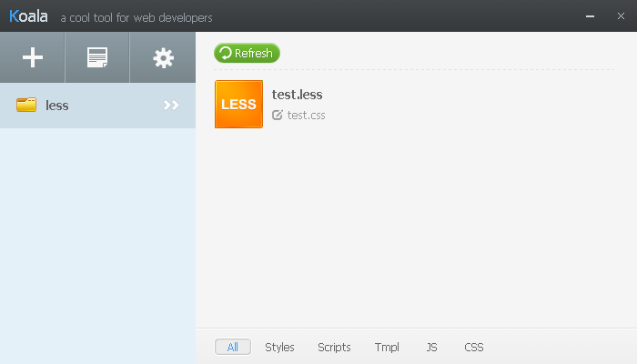Select the less project name in sidebar
637x364 pixels.
coord(57,106)
